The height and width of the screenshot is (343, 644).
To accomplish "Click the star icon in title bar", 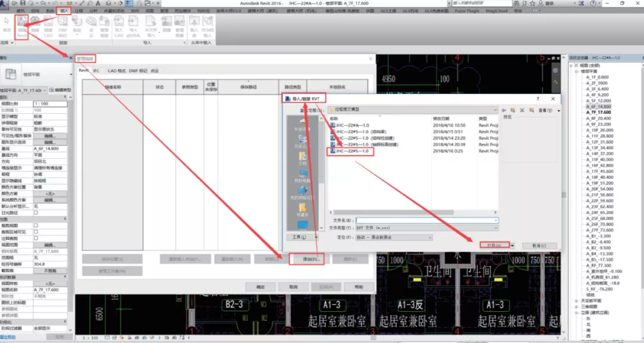I will coord(532,3).
